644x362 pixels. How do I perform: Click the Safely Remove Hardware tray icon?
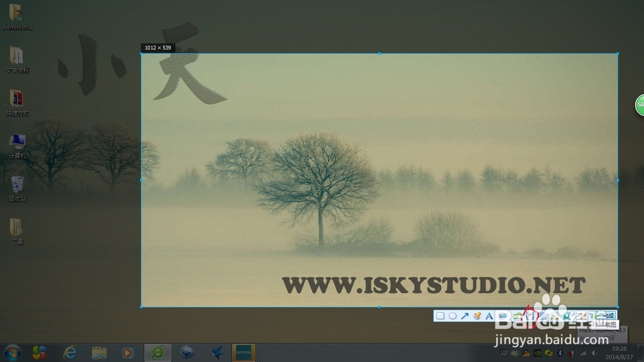(x=515, y=353)
